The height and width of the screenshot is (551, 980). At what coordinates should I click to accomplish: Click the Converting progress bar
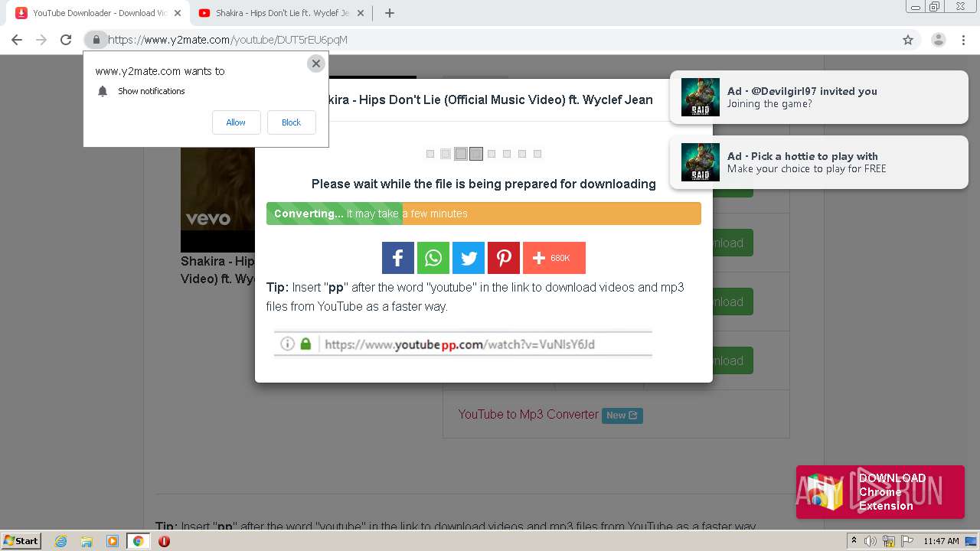[x=484, y=214]
